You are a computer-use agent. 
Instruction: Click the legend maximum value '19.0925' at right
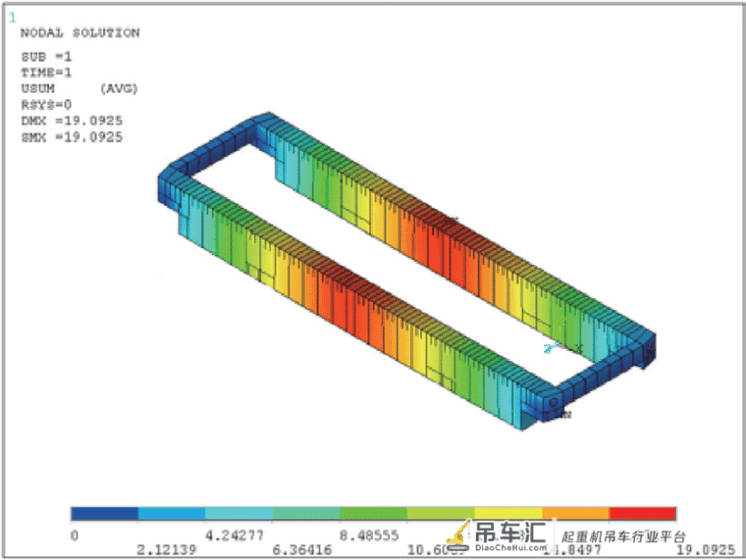pos(706,550)
